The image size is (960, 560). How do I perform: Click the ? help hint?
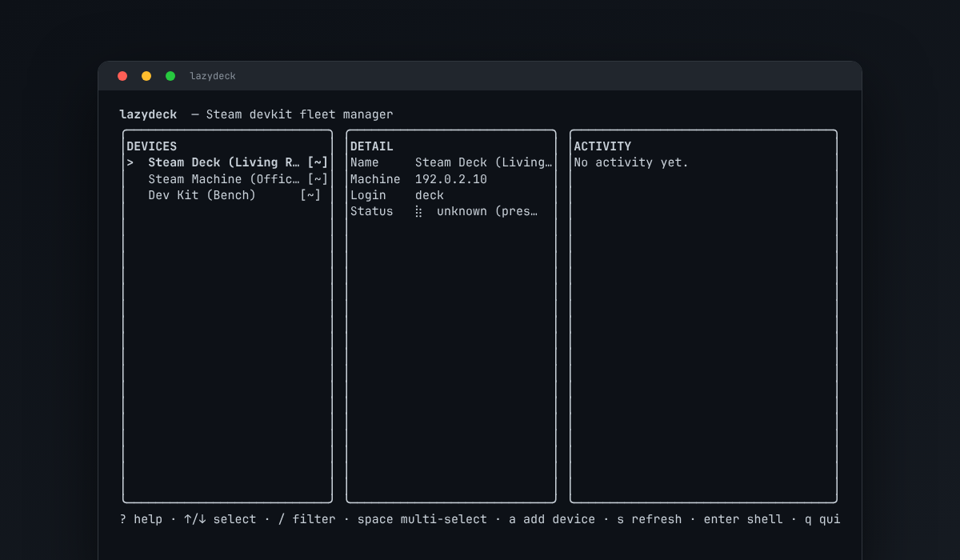coord(141,519)
